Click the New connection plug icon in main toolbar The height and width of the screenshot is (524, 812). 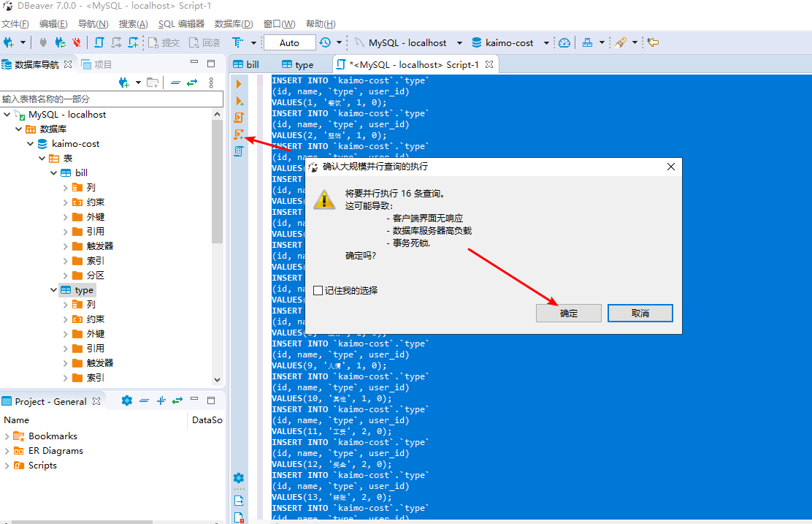[x=8, y=42]
